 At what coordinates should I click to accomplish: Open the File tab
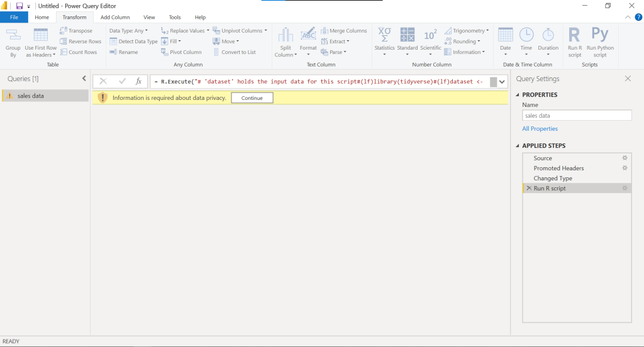point(14,17)
